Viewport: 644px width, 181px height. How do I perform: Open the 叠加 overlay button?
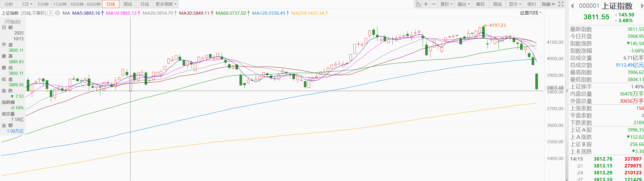tap(463, 4)
